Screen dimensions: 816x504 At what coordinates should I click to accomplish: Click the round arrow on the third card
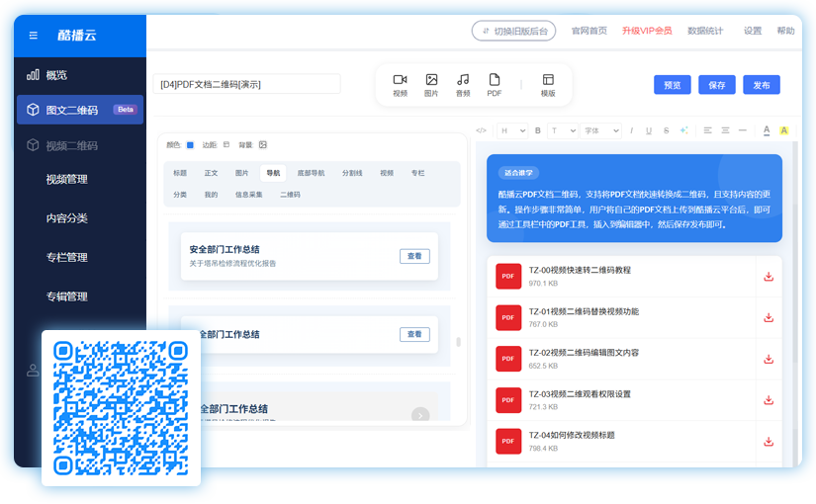coord(420,415)
